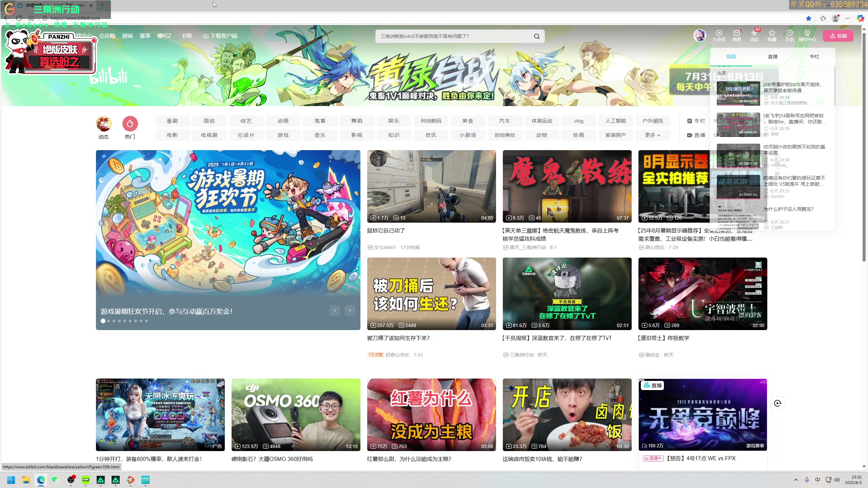Open the Edge favorites list icon
868x488 pixels.
click(823, 18)
